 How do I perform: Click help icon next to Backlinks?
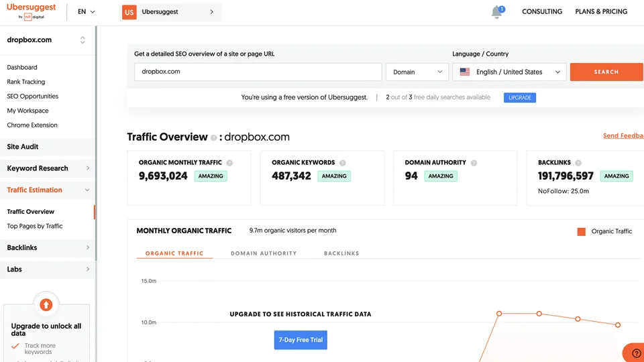[x=578, y=163]
